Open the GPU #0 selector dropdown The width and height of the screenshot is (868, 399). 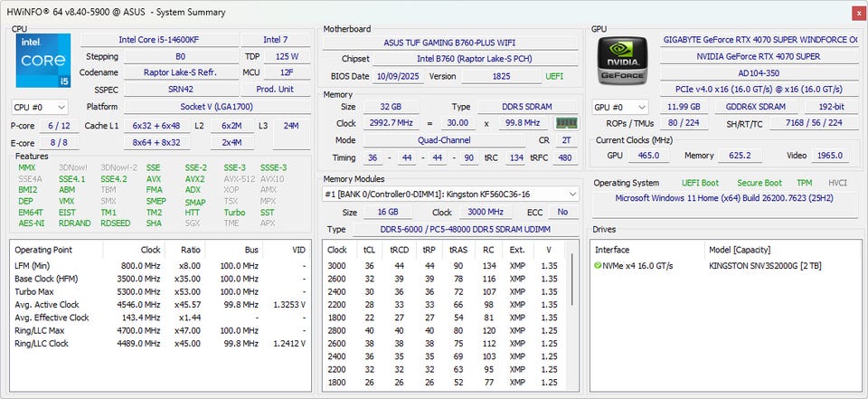pyautogui.click(x=619, y=107)
